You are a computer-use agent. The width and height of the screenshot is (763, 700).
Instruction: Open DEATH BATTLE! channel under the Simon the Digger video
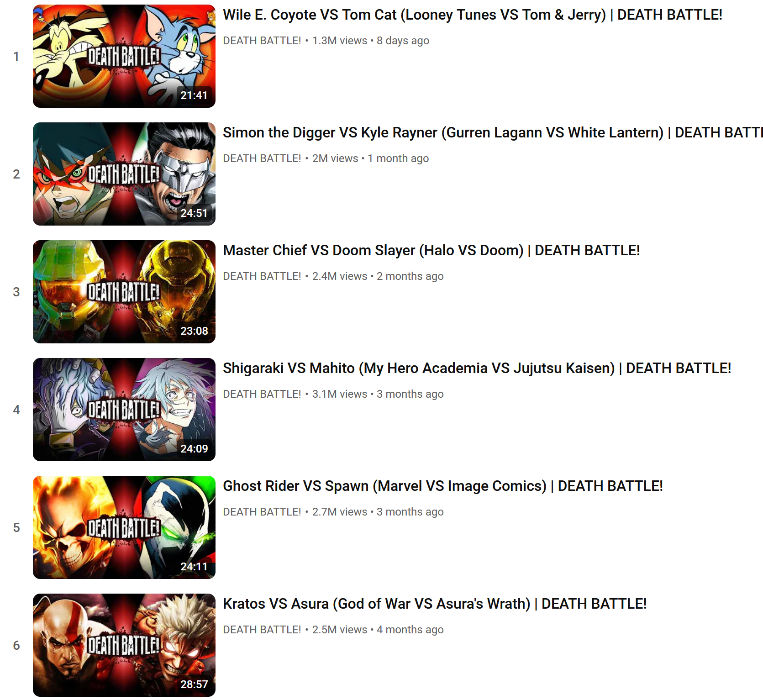262,158
